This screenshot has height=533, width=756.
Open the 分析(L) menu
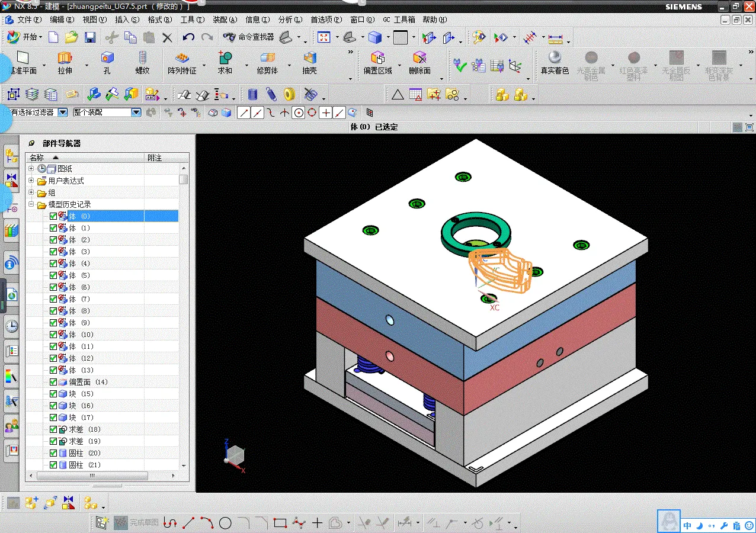tap(290, 20)
